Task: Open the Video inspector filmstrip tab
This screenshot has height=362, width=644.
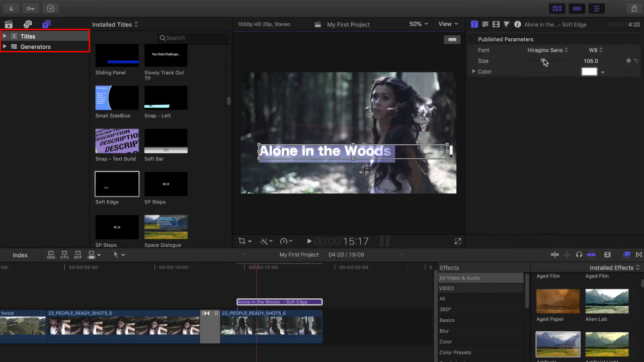Action: coord(496,24)
